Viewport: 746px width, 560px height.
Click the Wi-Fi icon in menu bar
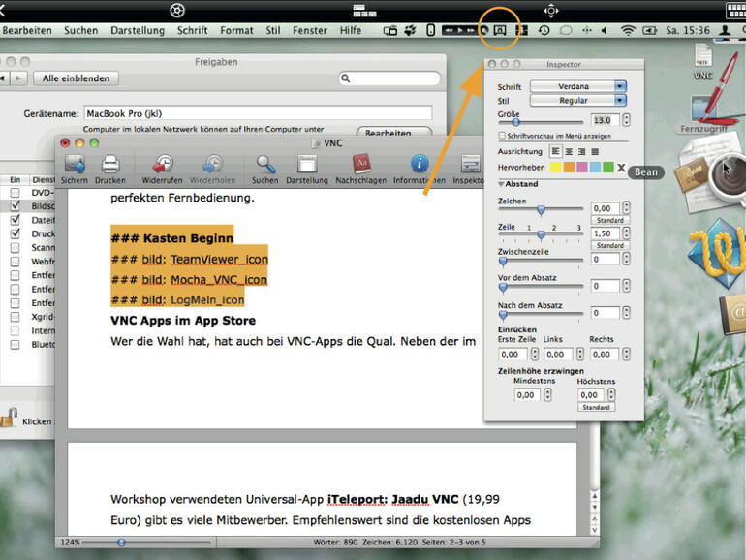628,30
